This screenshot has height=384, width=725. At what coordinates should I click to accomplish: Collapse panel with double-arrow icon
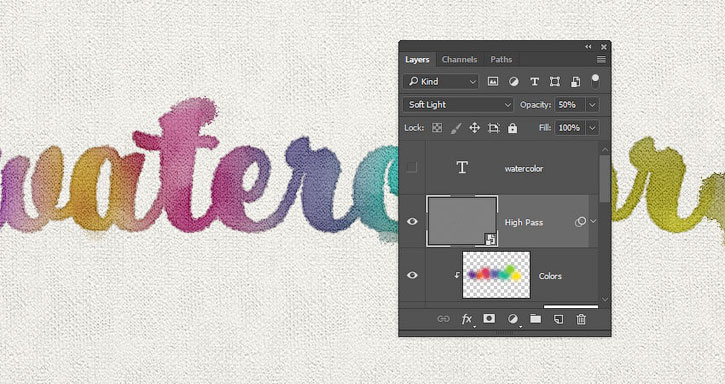coord(588,47)
